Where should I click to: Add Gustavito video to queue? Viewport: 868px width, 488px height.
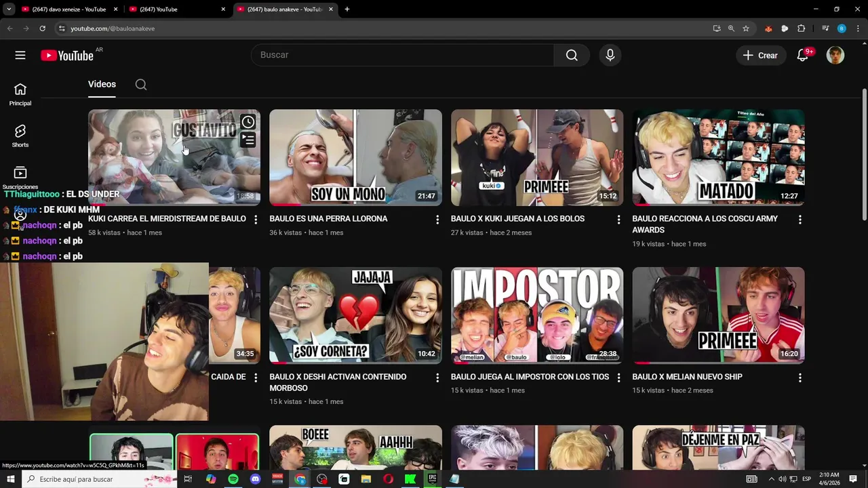248,140
